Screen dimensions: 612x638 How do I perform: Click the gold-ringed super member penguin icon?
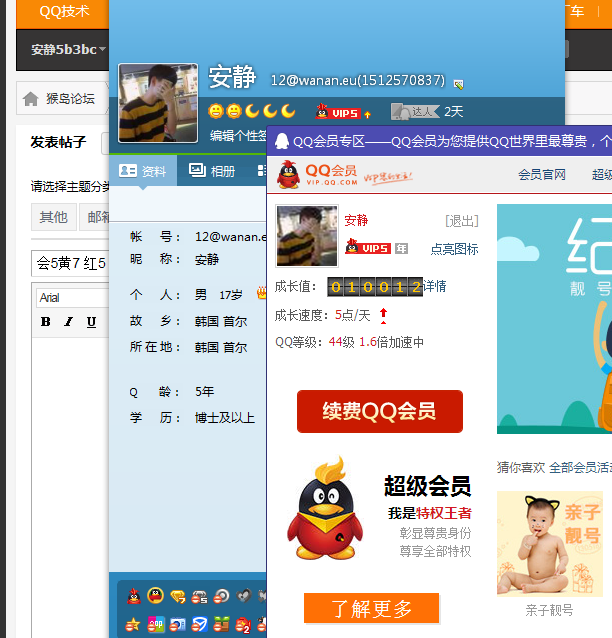click(x=155, y=596)
